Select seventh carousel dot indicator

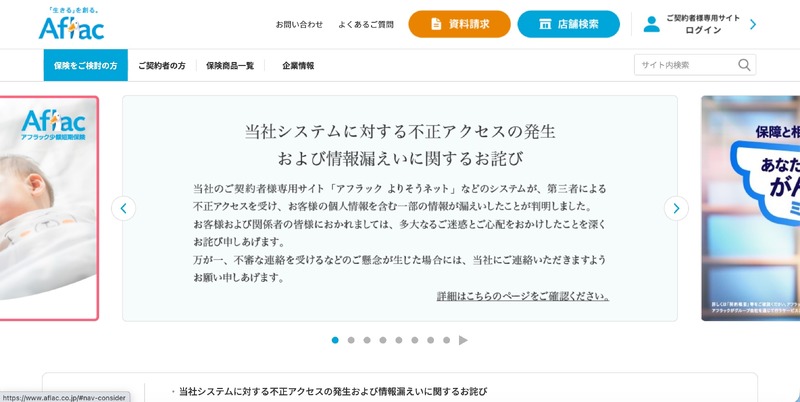click(x=431, y=340)
